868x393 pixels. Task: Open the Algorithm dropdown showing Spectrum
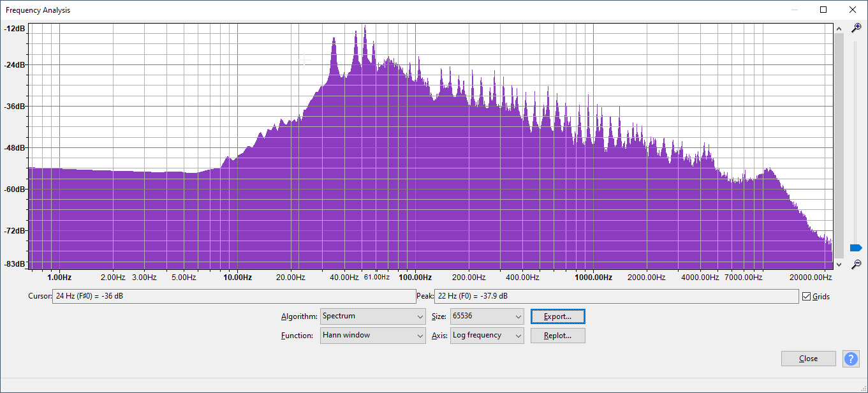click(372, 316)
